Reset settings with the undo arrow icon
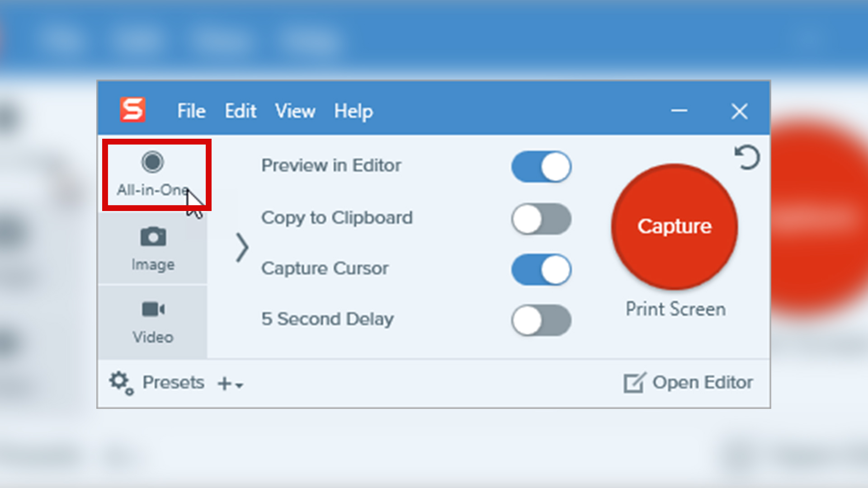Image resolution: width=868 pixels, height=488 pixels. coord(747,157)
